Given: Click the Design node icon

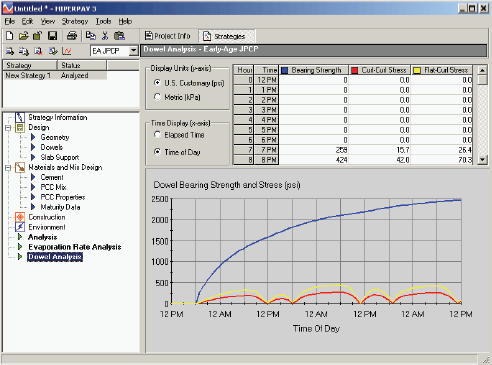Looking at the screenshot, I should (x=20, y=127).
